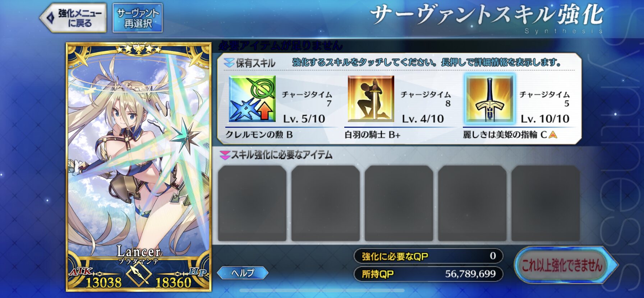Tap the Lv. 4/10 skill level text
This screenshot has height=298, width=644.
click(x=423, y=119)
